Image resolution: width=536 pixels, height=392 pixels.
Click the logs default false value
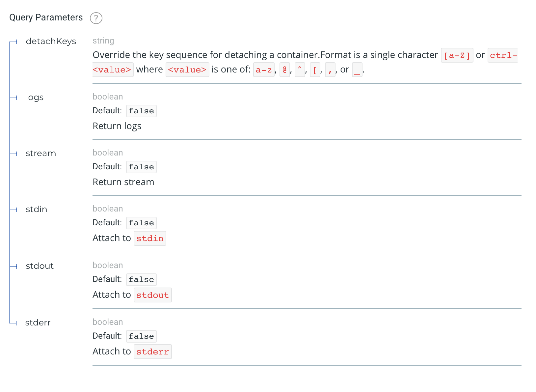tap(141, 111)
